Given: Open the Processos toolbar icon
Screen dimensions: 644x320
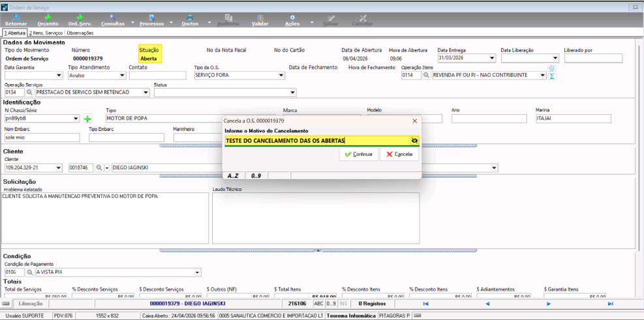Looking at the screenshot, I should 151,18.
